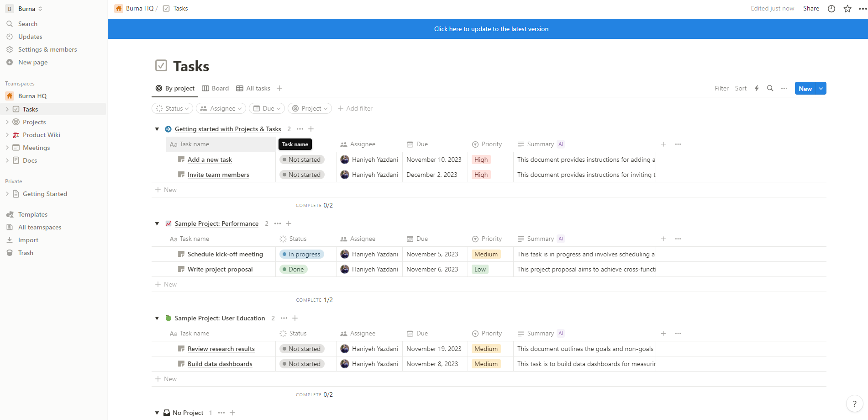The width and height of the screenshot is (868, 420).
Task: Switch to By project view
Action: (x=175, y=88)
